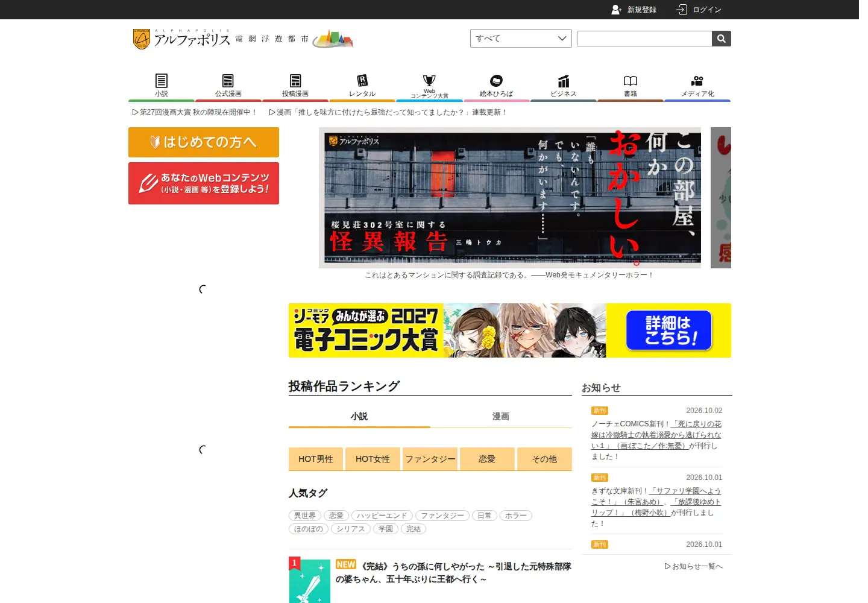Image resolution: width=868 pixels, height=603 pixels.
Task: Click the ファンタジー popular tag
Action: pyautogui.click(x=442, y=516)
